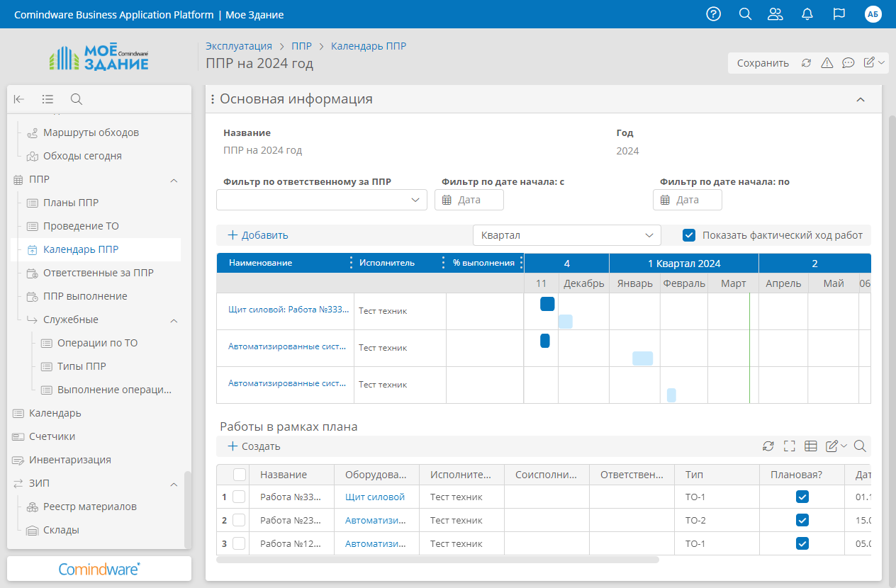Open 'Фильтр по ответственному за ППР' dropdown
Screen dimensions: 896x588
pos(322,200)
